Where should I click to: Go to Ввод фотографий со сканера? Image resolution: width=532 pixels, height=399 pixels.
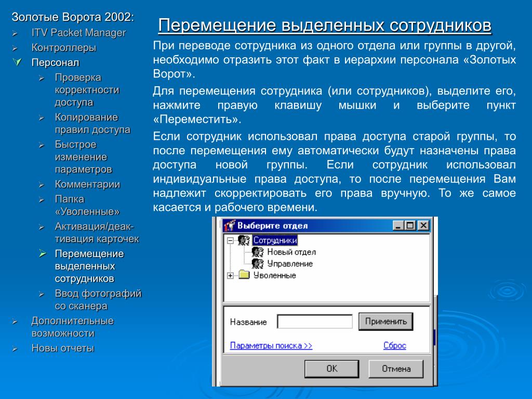(x=98, y=300)
